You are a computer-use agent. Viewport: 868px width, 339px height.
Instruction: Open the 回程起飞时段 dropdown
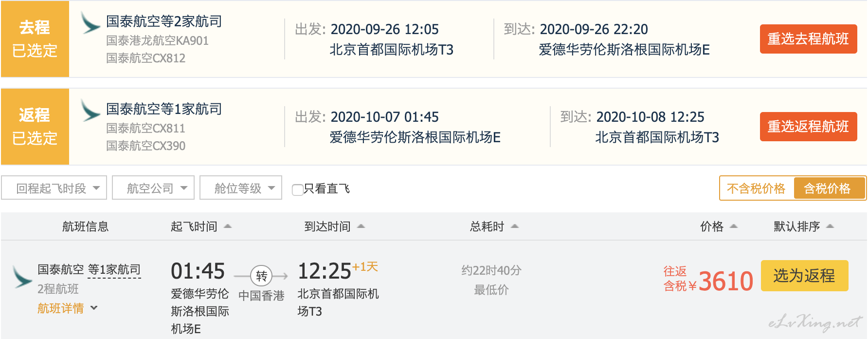click(x=54, y=188)
